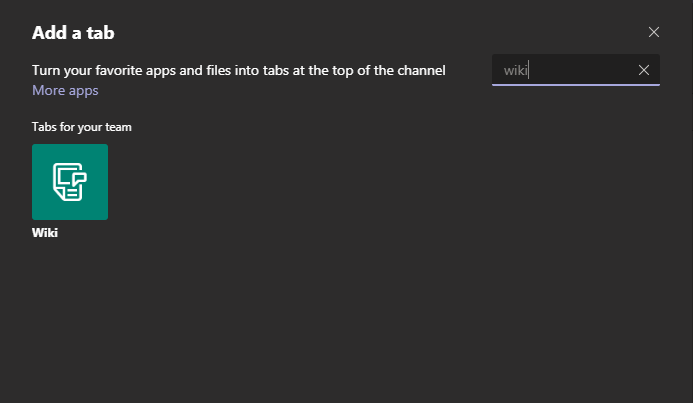
Task: Click the "Turn your favorite apps" description text
Action: click(x=238, y=70)
